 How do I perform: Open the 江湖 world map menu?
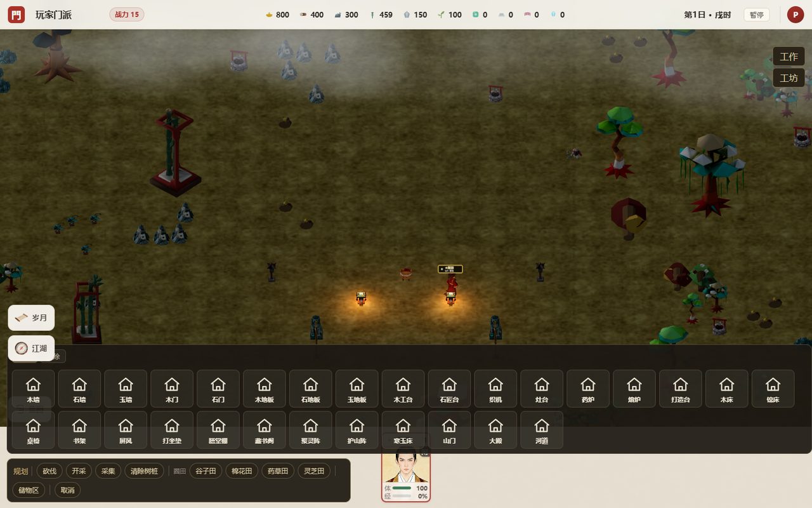tap(31, 349)
